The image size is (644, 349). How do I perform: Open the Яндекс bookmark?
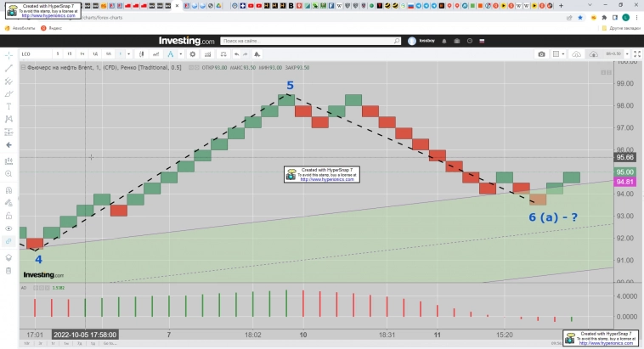(x=52, y=28)
